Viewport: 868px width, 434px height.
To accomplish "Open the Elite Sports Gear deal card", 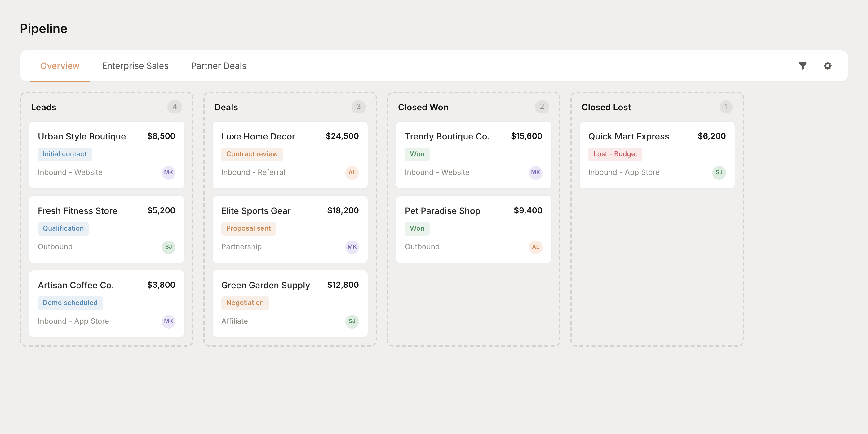I will tap(290, 229).
